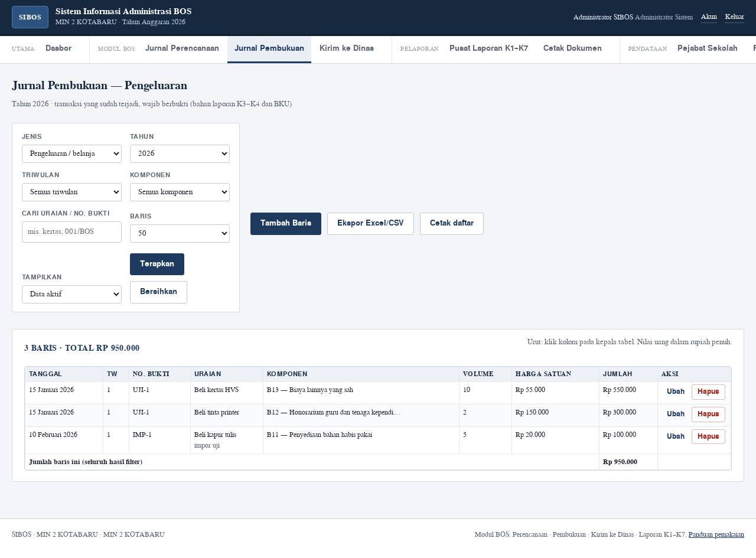756x558 pixels.
Task: Switch to the Kirim ke Dinas tab
Action: point(347,48)
